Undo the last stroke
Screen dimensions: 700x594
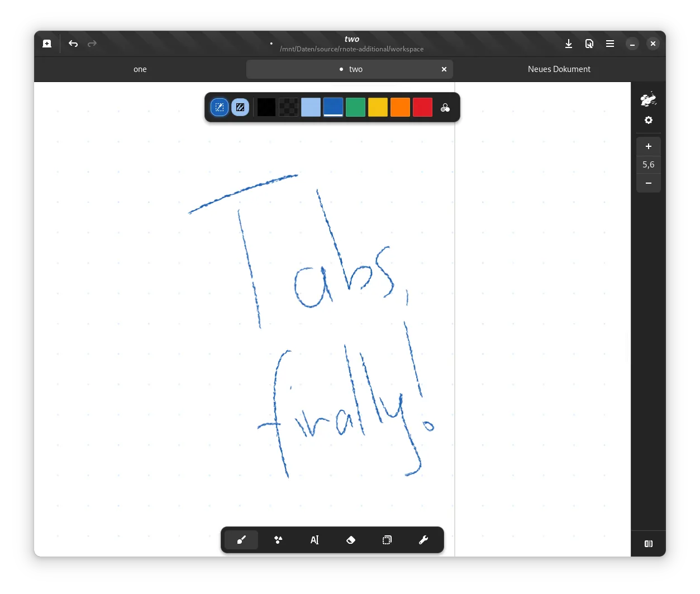[73, 44]
